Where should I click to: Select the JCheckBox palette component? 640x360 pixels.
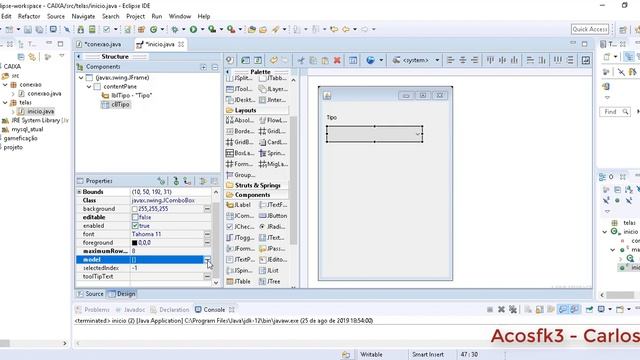click(240, 227)
